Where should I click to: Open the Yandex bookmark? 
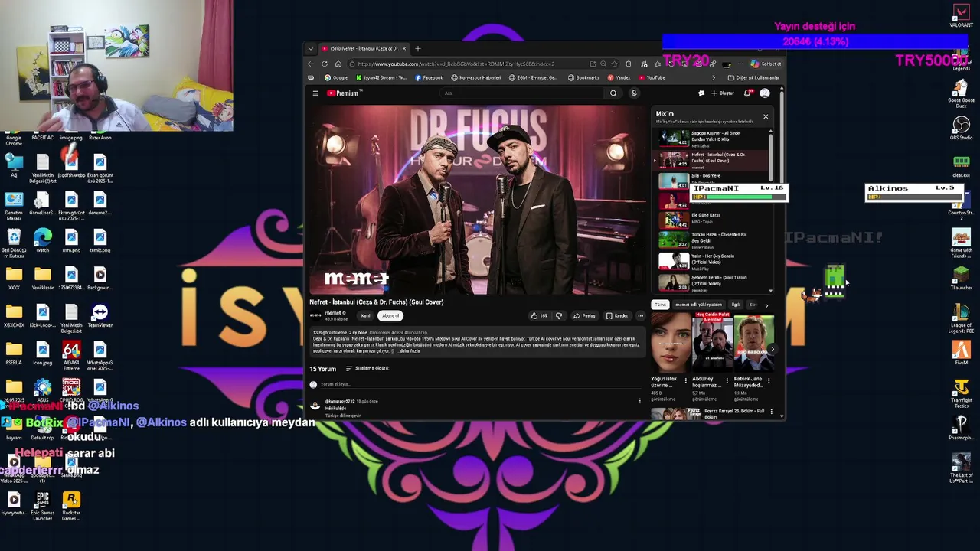[x=619, y=77]
